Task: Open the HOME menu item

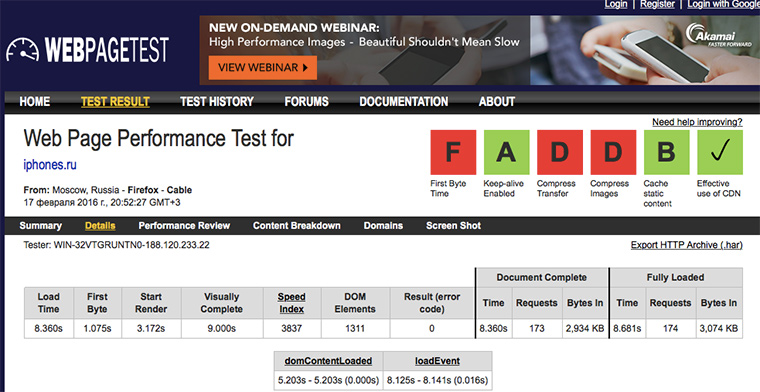Action: click(34, 102)
